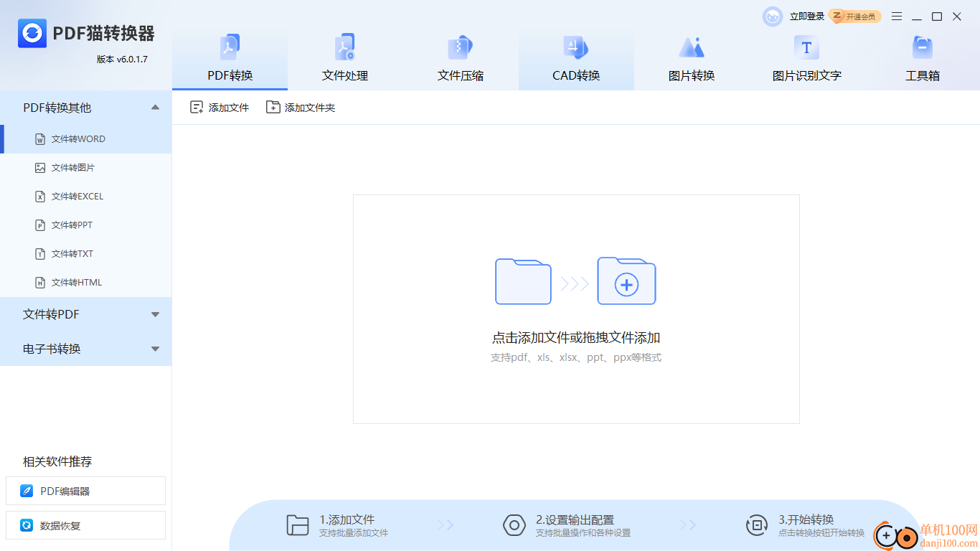Select 文件转WORD in sidebar
Screen dimensions: 980x551
[x=86, y=139]
